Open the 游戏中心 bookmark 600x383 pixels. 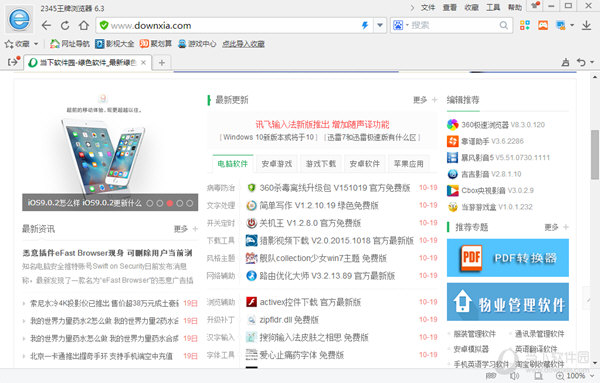pyautogui.click(x=197, y=44)
